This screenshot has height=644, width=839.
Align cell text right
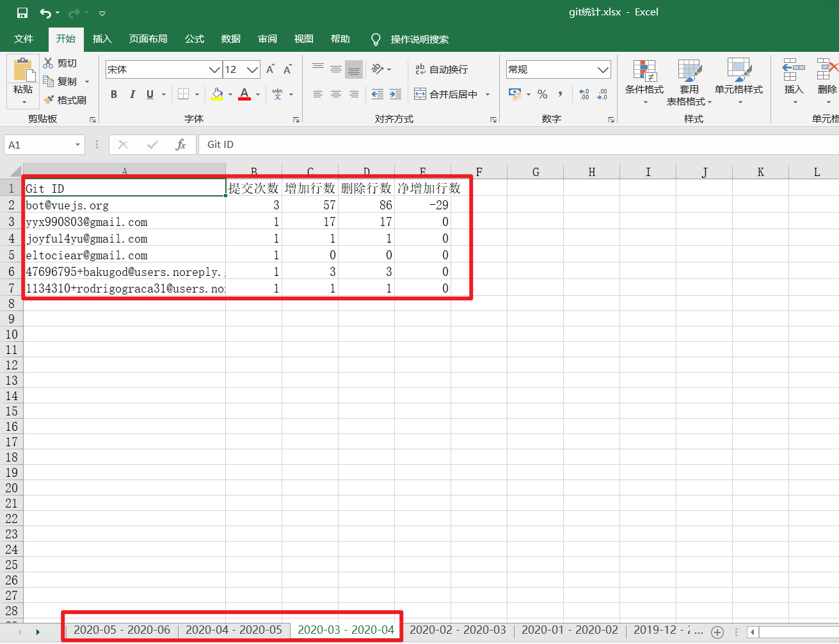click(354, 94)
